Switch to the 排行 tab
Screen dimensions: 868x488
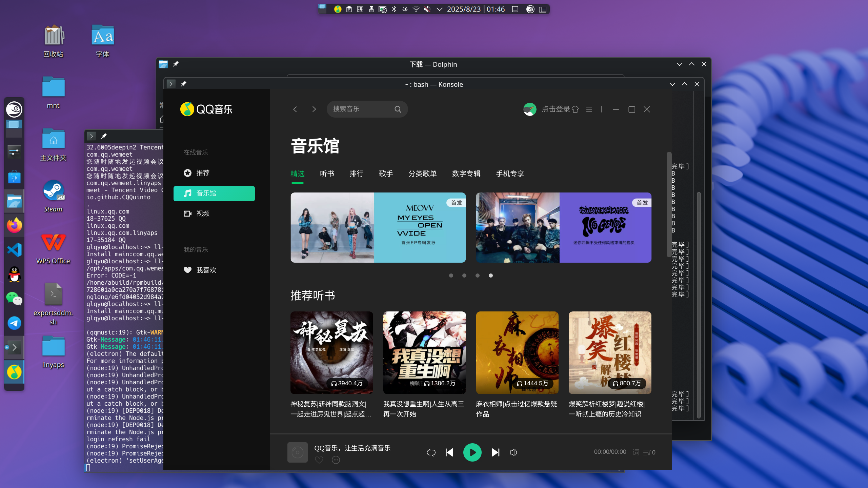coord(356,174)
